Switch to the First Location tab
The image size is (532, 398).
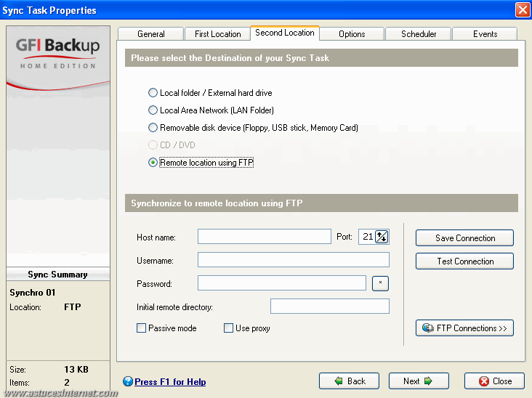(217, 34)
